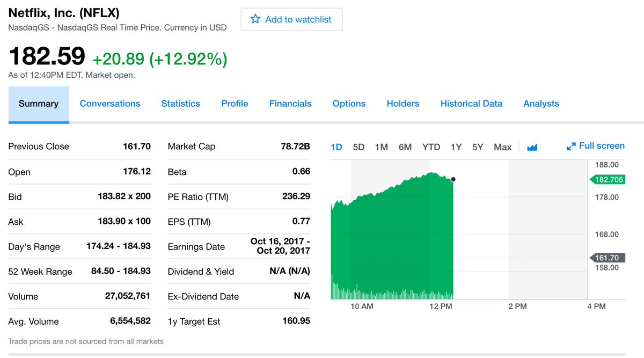Click the green 182.705 price tag
This screenshot has height=358, width=644.
tap(607, 180)
